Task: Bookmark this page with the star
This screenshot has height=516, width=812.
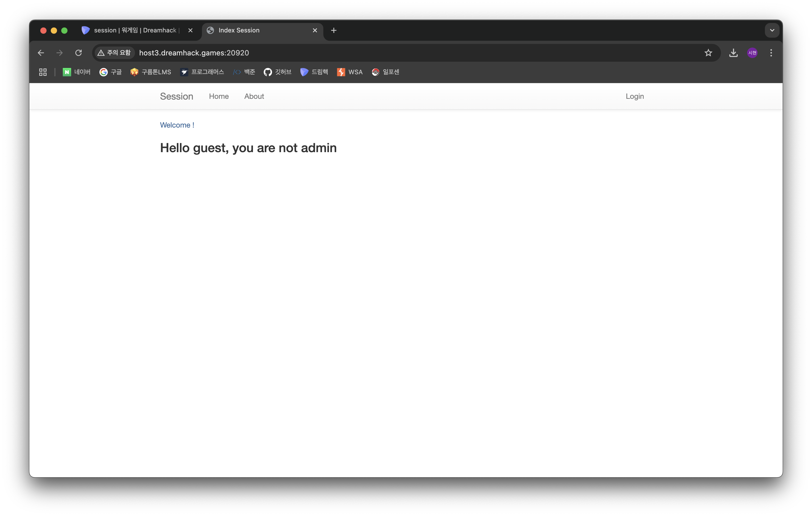Action: pos(708,53)
